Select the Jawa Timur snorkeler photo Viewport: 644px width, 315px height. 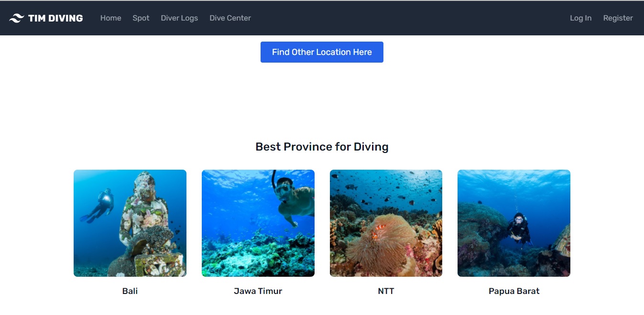click(x=258, y=223)
